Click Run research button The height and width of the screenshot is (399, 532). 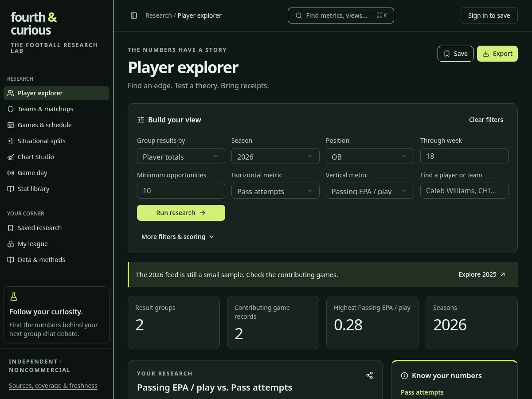pyautogui.click(x=181, y=213)
